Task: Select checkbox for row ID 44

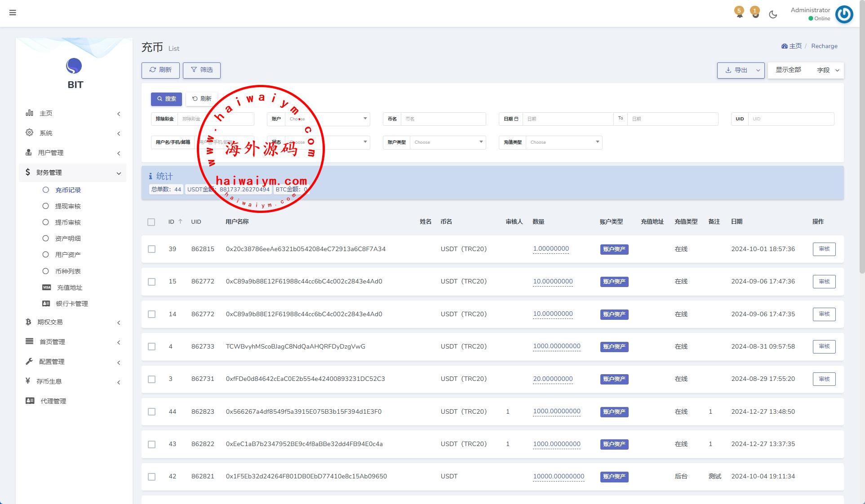Action: [151, 412]
